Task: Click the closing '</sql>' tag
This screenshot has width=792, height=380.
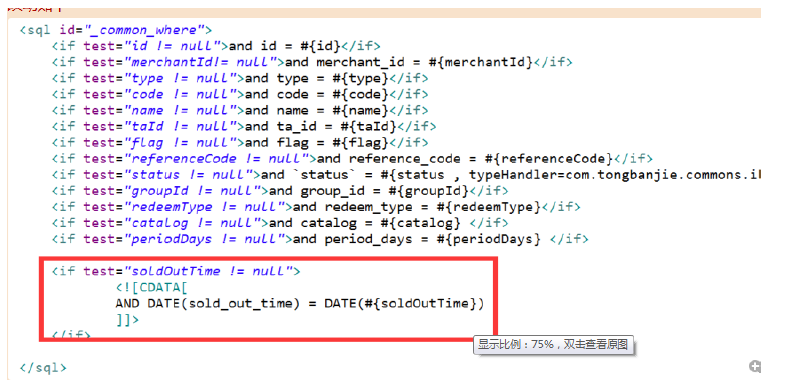Action: tap(43, 368)
